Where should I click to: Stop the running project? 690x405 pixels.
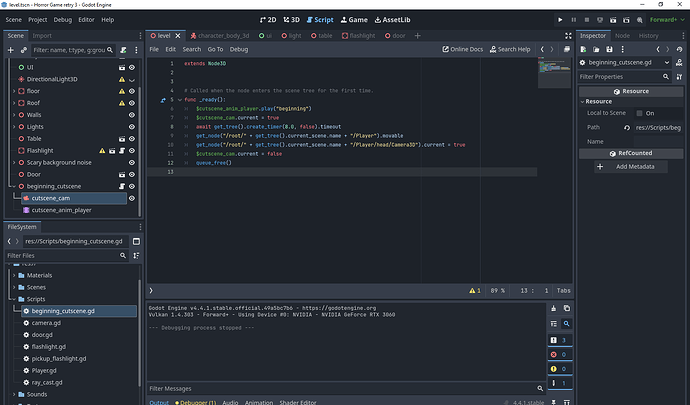587,20
